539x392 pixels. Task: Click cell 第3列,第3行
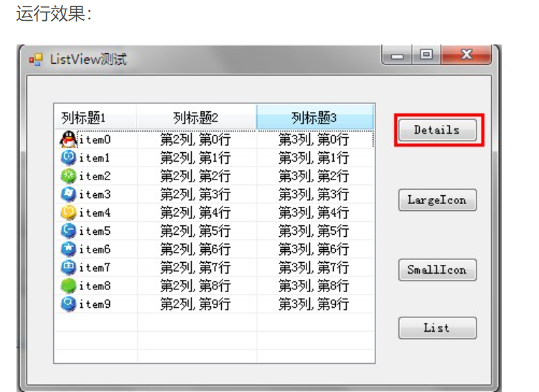pos(314,195)
